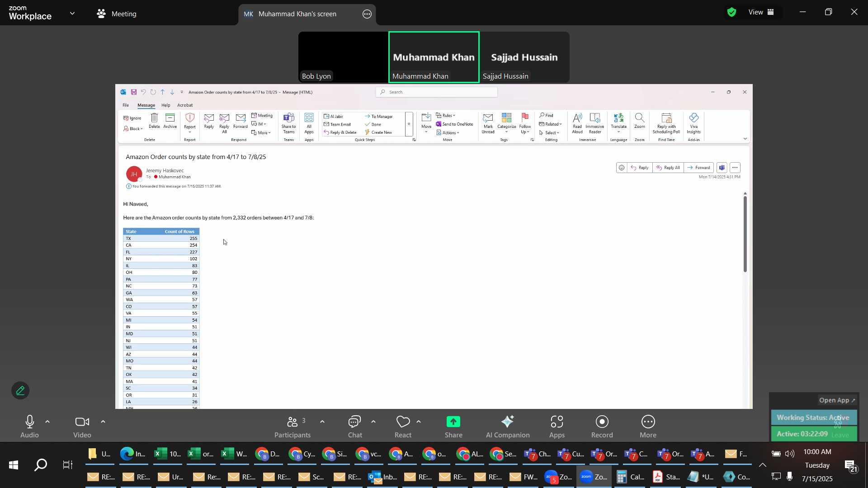
Task: Expand video options caret
Action: (x=103, y=422)
